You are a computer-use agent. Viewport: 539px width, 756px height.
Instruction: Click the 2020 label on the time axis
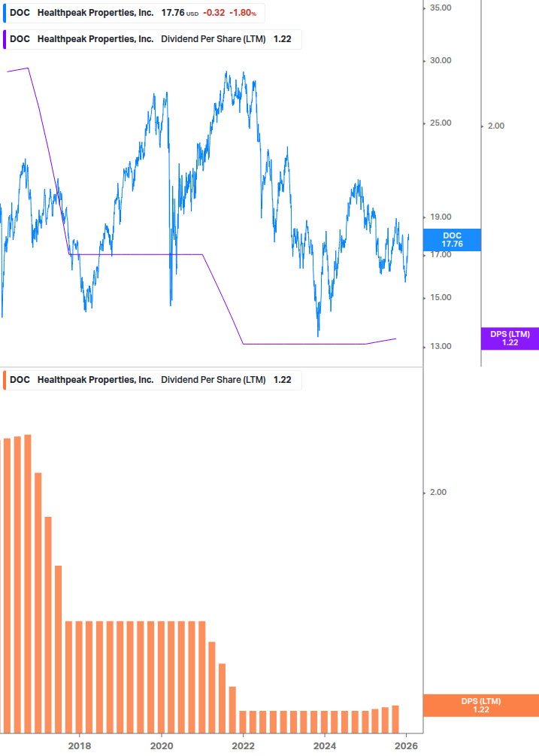(x=162, y=746)
